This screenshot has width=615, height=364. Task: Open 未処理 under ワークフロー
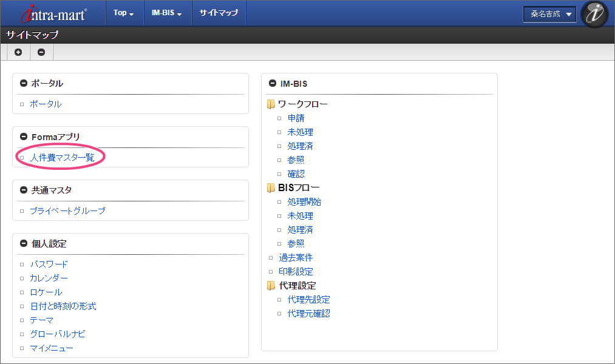pyautogui.click(x=301, y=132)
